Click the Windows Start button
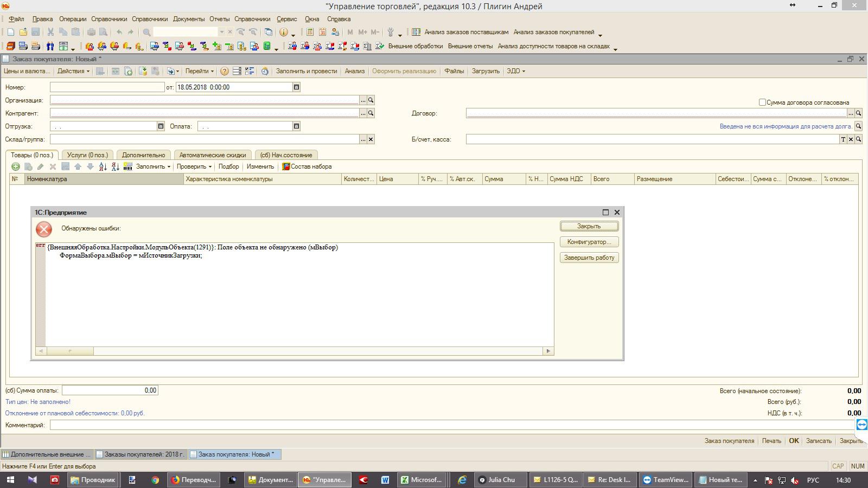Screen dimensions: 868x488 (x=10, y=480)
